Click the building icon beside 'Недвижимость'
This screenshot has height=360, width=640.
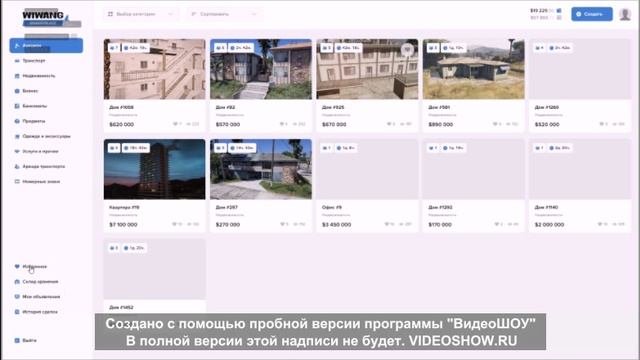coord(17,76)
